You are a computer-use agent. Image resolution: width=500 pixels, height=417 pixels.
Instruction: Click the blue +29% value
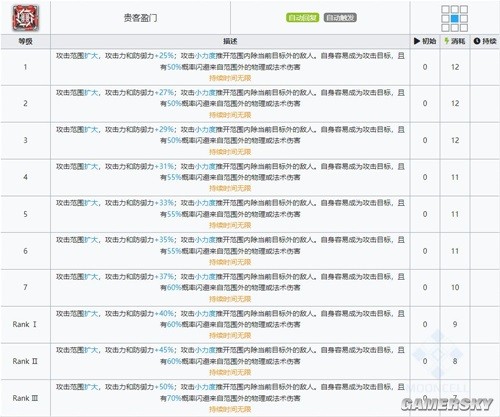164,129
